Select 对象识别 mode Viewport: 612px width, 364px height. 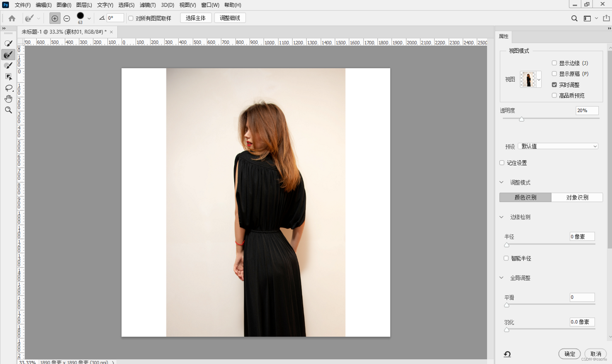click(x=577, y=197)
